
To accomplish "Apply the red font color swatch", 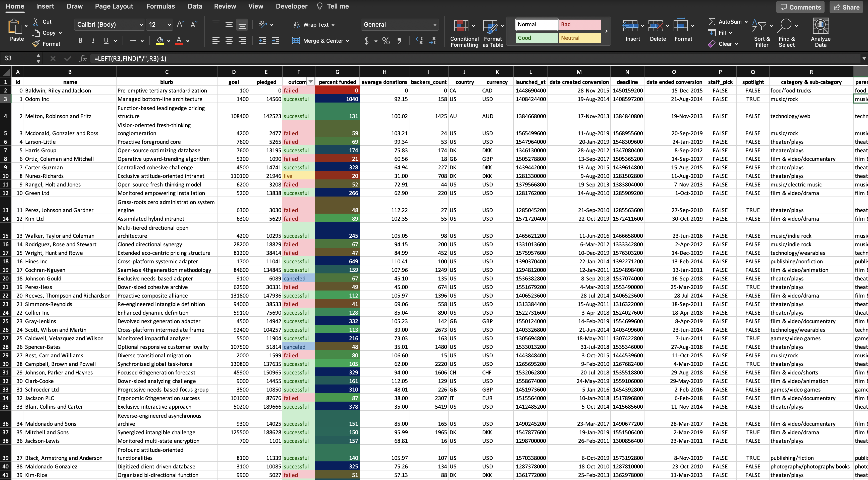I will 179,40.
